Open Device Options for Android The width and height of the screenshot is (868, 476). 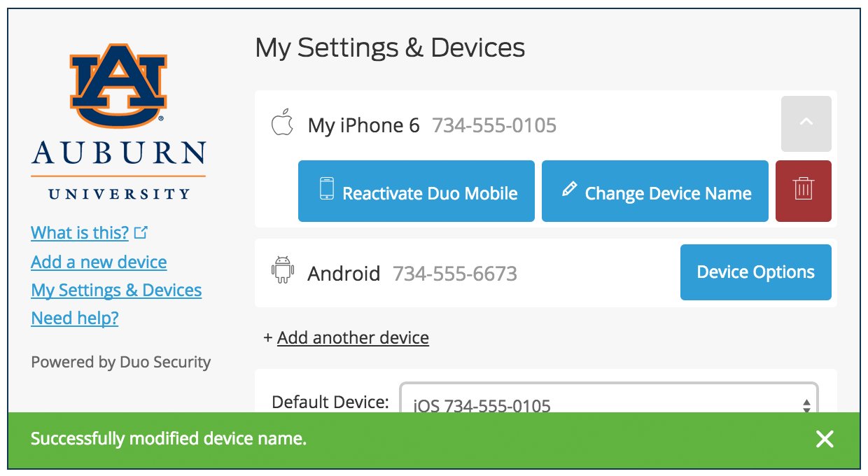(x=755, y=272)
